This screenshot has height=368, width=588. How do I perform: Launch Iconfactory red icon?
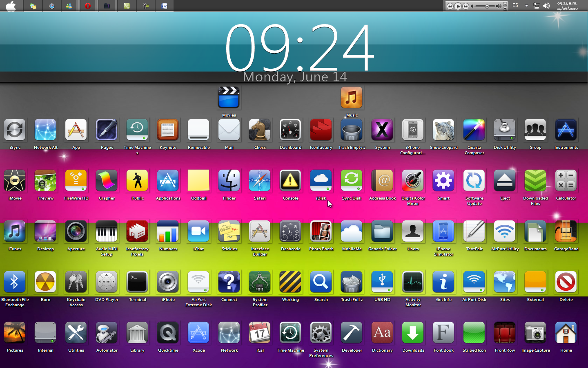click(x=321, y=130)
